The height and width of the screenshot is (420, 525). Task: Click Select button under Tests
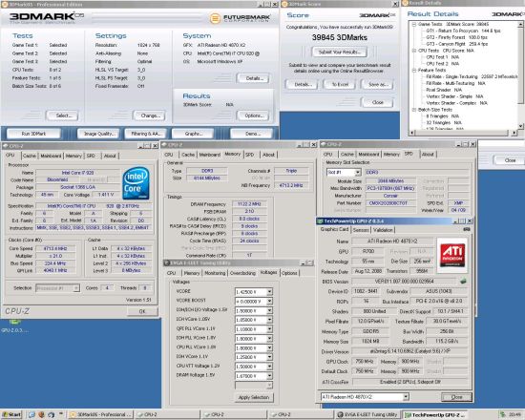[x=62, y=115]
